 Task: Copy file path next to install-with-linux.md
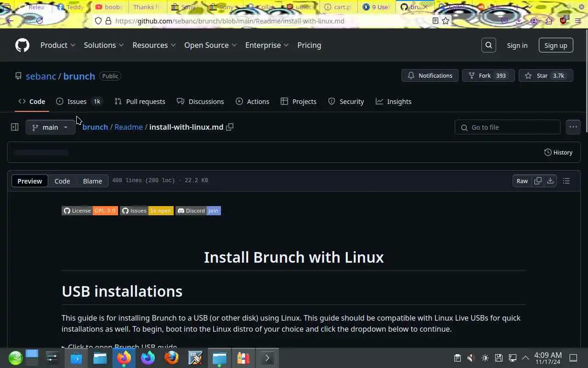point(230,127)
